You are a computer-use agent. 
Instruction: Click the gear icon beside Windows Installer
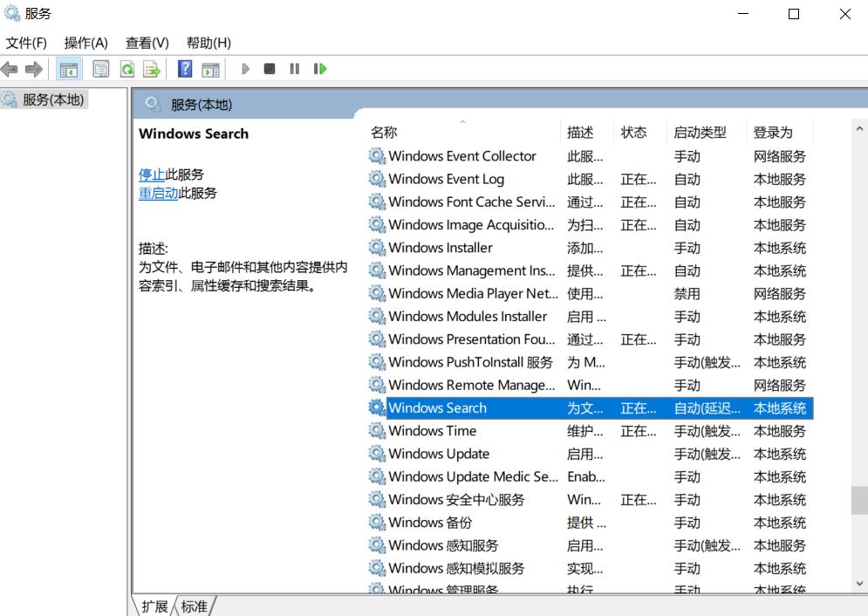(377, 248)
